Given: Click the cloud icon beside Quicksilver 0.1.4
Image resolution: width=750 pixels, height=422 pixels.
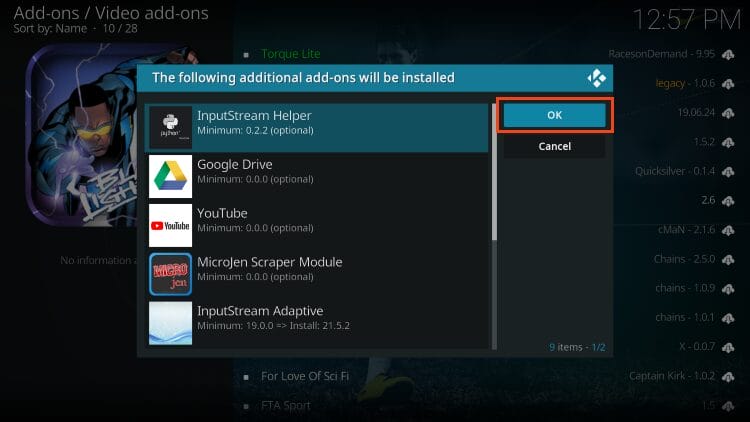Looking at the screenshot, I should pos(728,172).
